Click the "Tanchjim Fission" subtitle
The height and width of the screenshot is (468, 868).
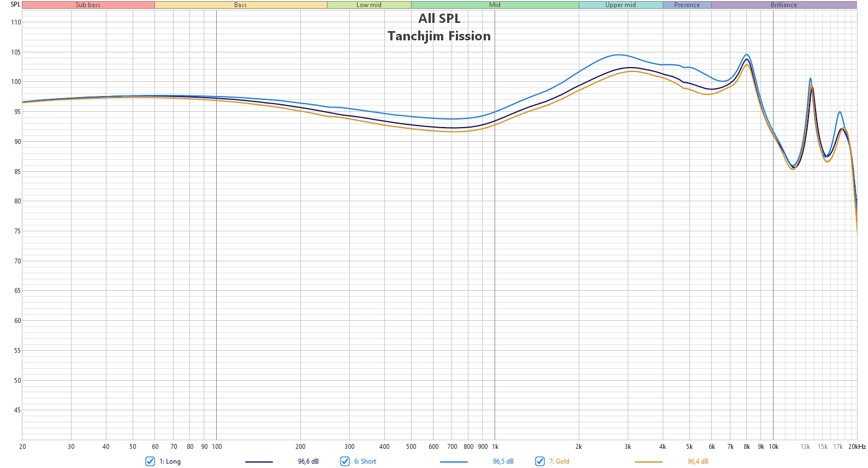(439, 36)
